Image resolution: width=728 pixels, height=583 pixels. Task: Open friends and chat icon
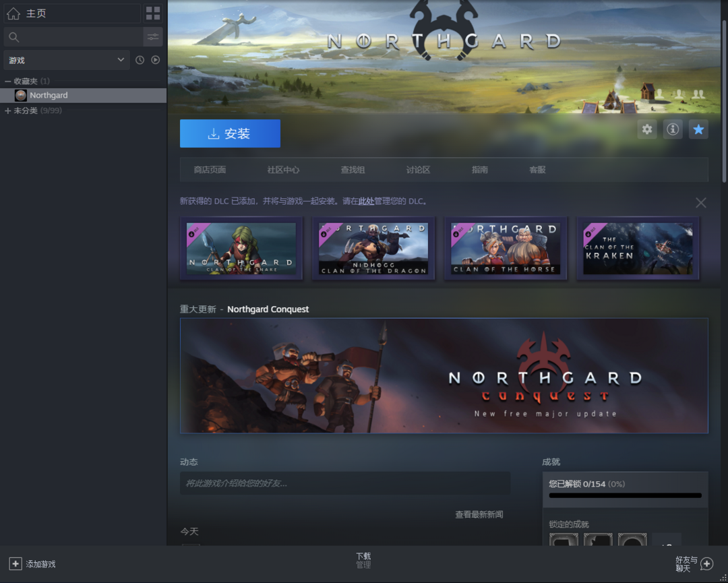click(706, 564)
